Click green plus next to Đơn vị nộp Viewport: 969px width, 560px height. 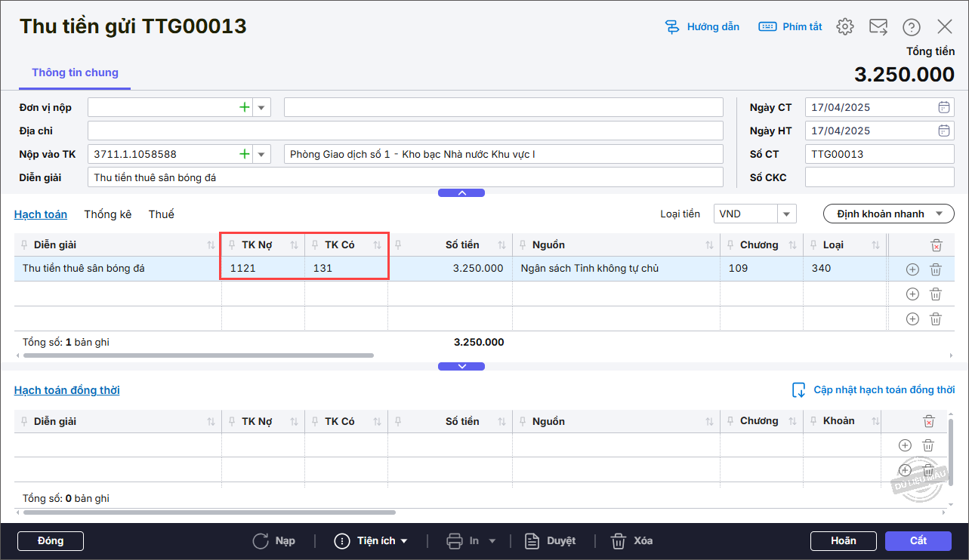pyautogui.click(x=244, y=107)
